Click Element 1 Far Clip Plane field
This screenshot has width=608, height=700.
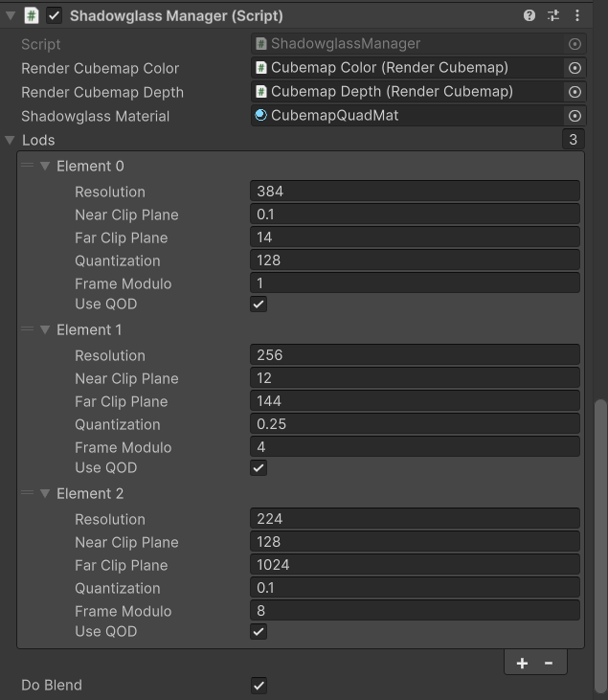pos(415,401)
